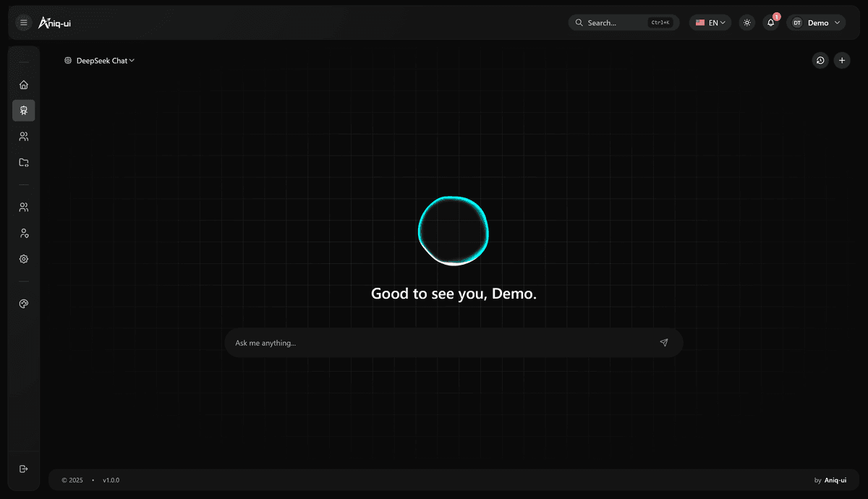The height and width of the screenshot is (499, 868).
Task: Select the AI robot chat icon in sidebar
Action: tap(24, 111)
